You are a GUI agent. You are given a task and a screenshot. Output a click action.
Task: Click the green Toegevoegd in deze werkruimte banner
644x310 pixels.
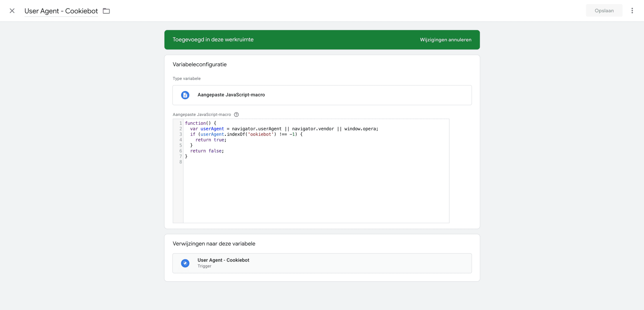293,40
